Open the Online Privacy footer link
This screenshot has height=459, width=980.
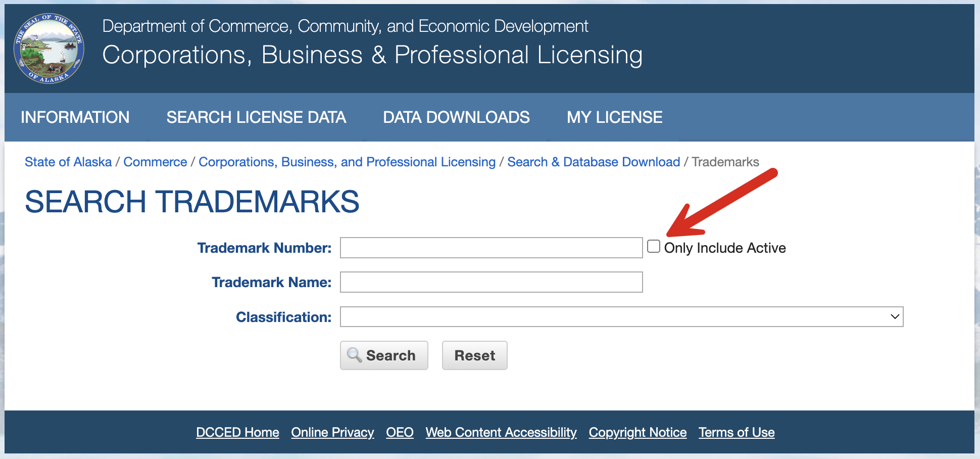tap(332, 432)
